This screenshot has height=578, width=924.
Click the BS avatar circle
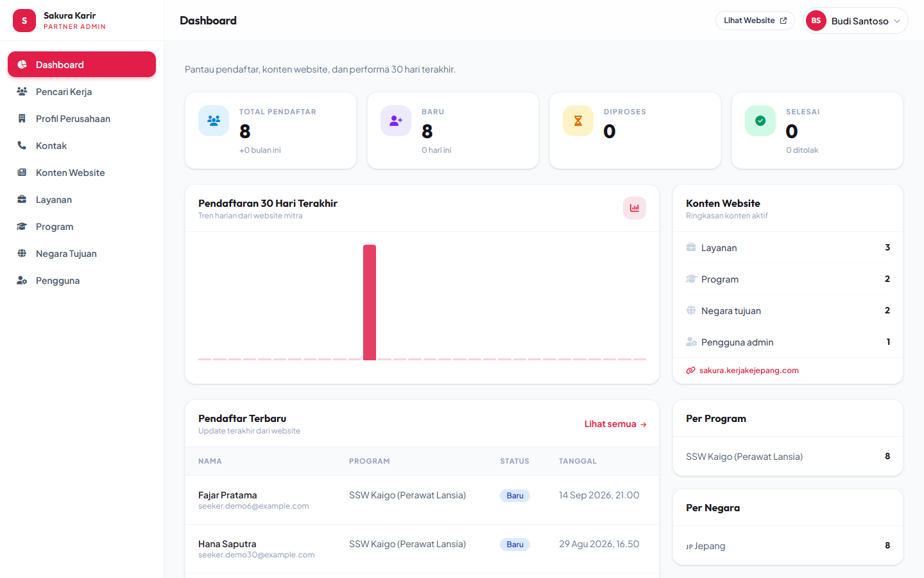816,21
